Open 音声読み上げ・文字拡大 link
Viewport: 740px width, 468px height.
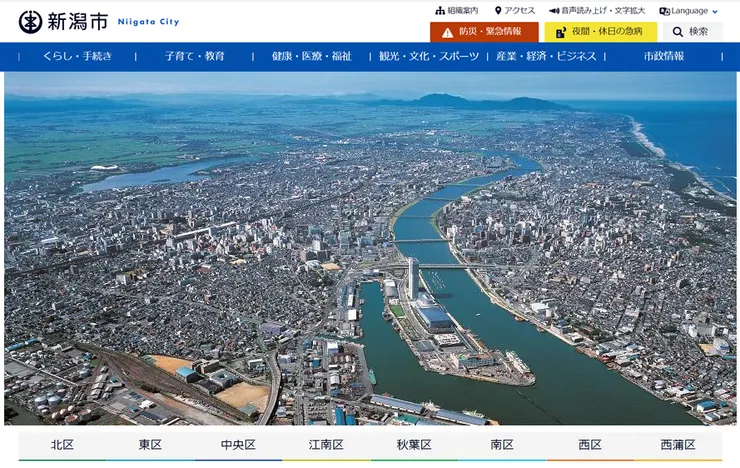point(603,10)
